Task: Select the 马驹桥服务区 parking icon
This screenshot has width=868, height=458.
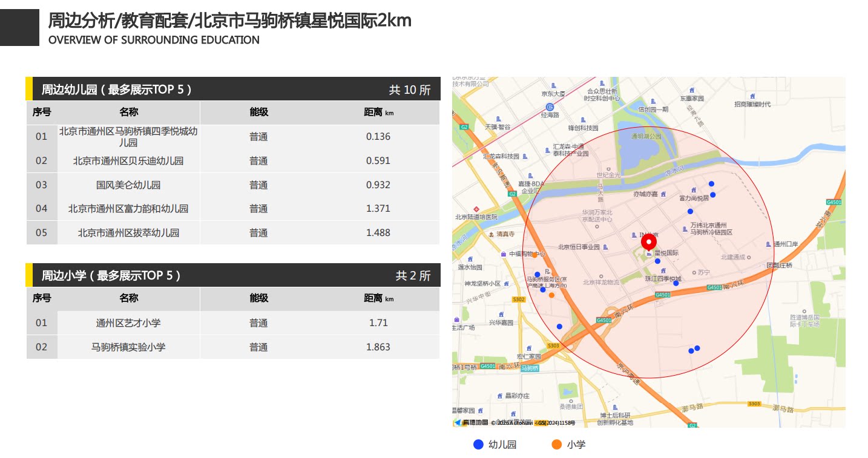Action: [547, 271]
